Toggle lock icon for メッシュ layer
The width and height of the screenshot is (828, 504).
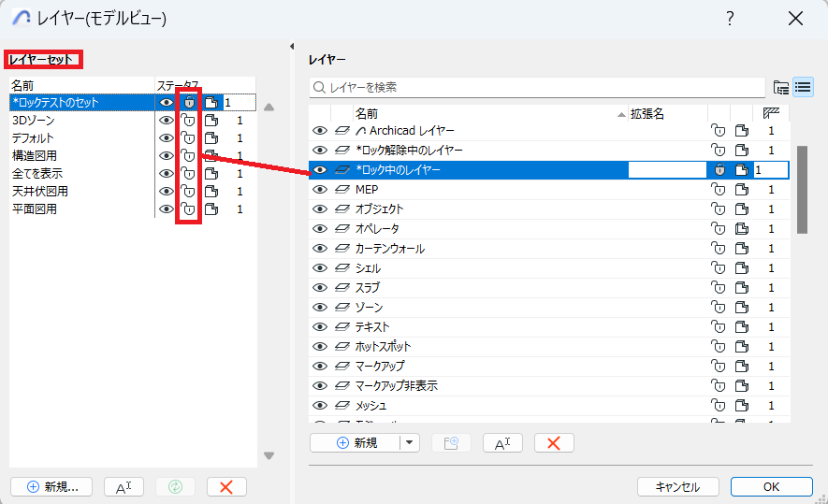tap(719, 405)
